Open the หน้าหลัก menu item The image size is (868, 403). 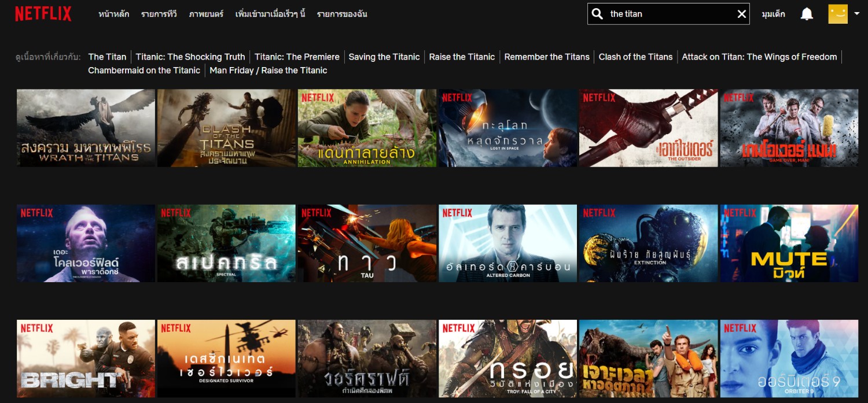[114, 14]
